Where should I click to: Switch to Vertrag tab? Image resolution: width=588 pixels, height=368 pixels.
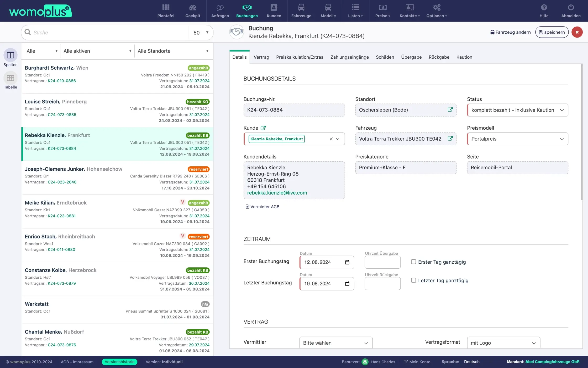click(262, 57)
